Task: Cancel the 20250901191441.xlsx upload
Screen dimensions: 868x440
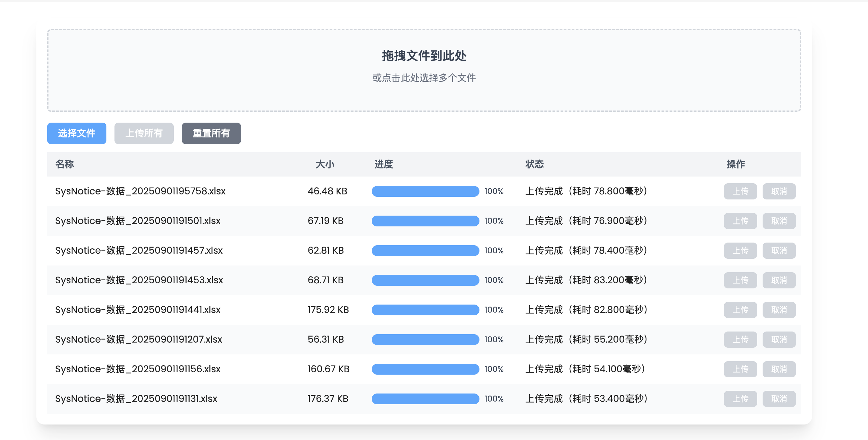Action: tap(779, 310)
